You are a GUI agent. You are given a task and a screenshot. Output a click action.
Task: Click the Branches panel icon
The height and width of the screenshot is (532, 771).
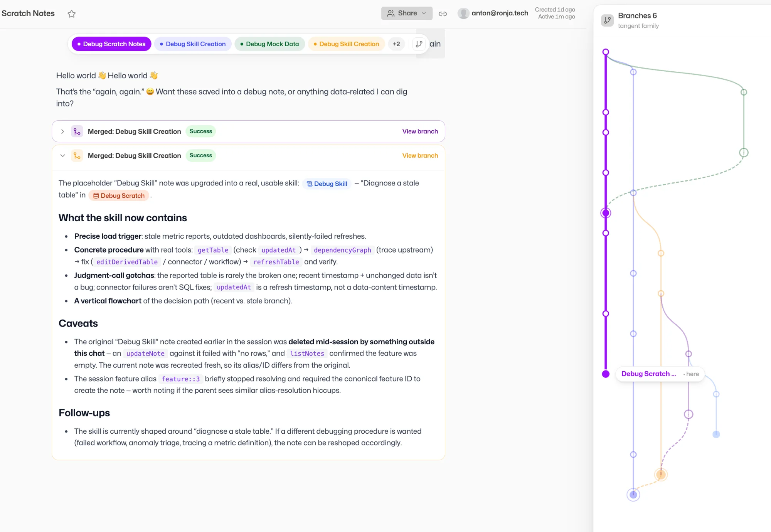point(608,20)
